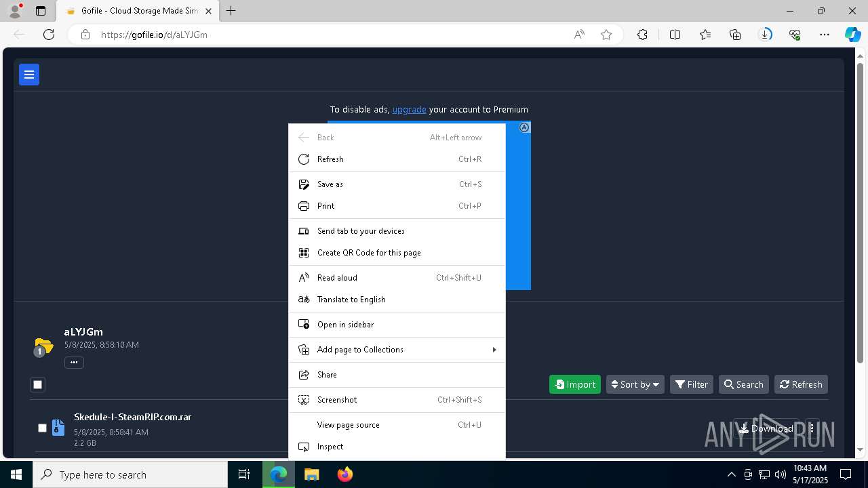Open Settings and more ellipsis menu
868x488 pixels.
[x=825, y=35]
